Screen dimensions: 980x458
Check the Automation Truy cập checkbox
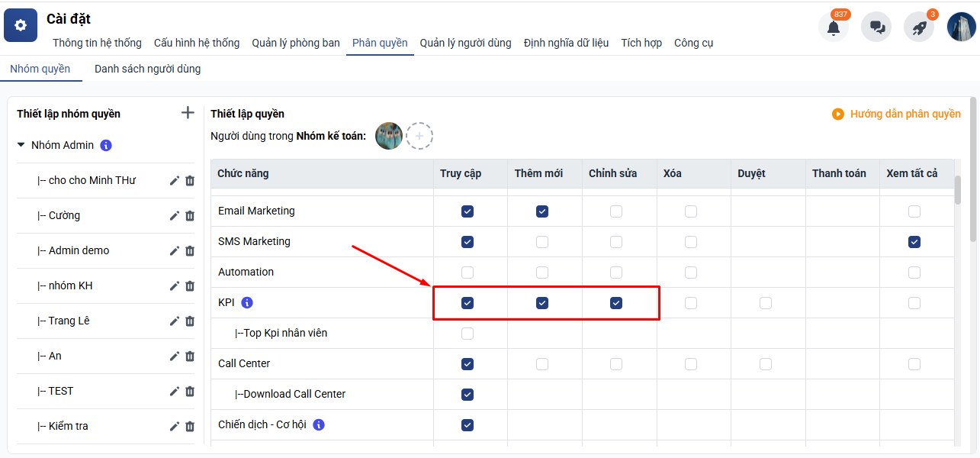tap(468, 273)
